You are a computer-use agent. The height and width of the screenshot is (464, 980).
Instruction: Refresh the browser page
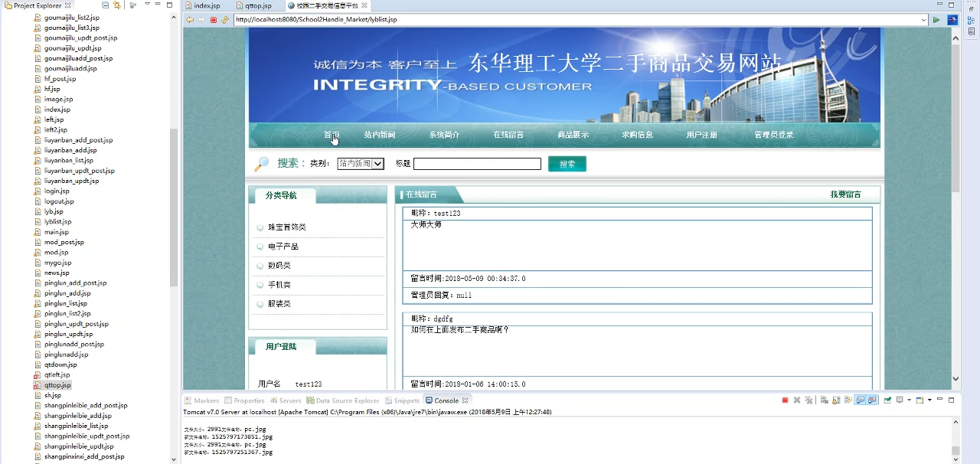(x=225, y=20)
